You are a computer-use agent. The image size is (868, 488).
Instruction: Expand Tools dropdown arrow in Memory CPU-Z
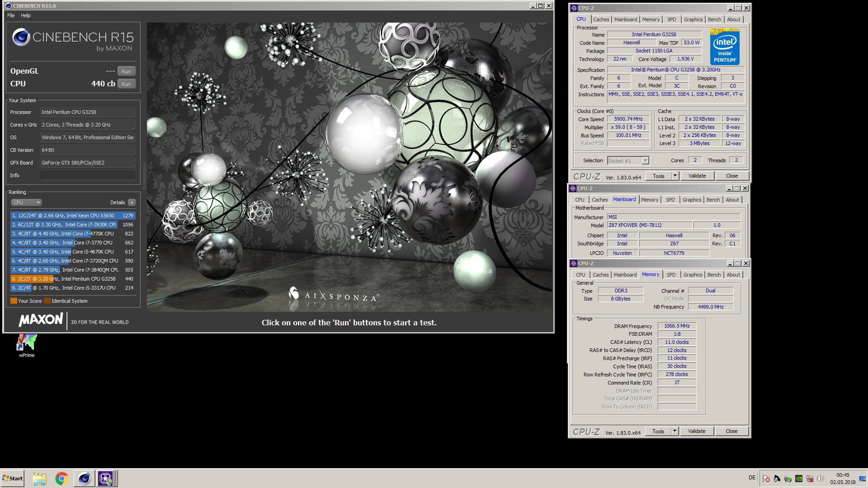tap(675, 431)
